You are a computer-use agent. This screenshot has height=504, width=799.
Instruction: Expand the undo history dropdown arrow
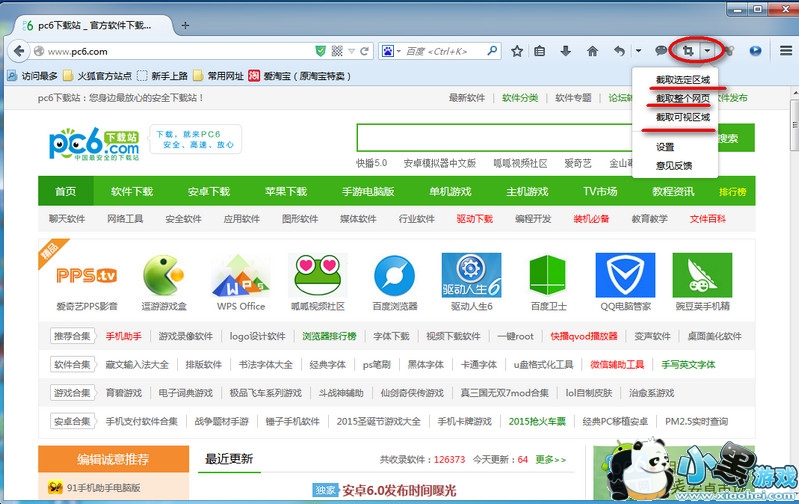coord(638,51)
